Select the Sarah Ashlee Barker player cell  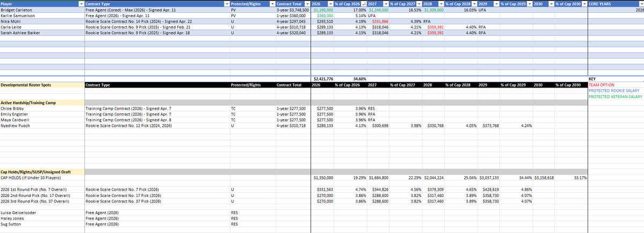42,33
